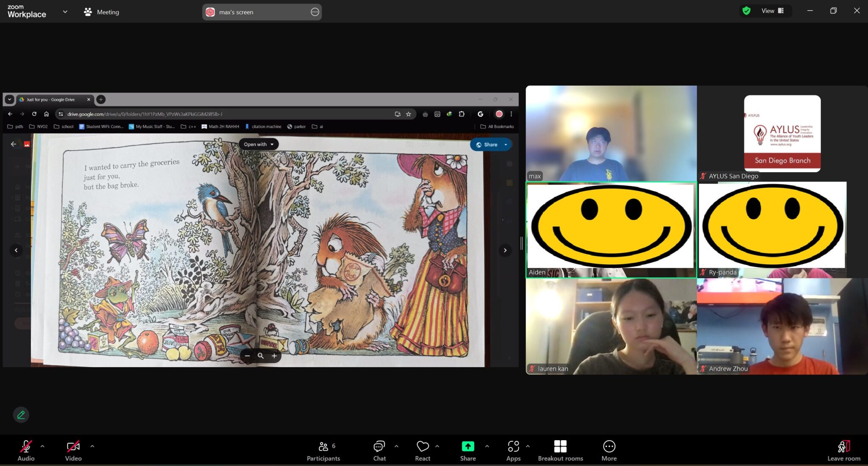Open the Share button dropdown arrow
868x466 pixels.
[506, 145]
